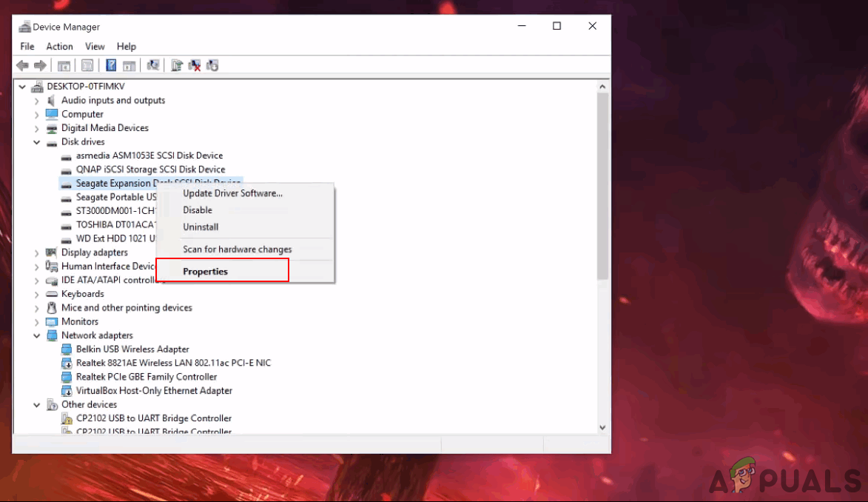The height and width of the screenshot is (502, 868).
Task: Toggle the console tree toolbar icon
Action: (64, 66)
